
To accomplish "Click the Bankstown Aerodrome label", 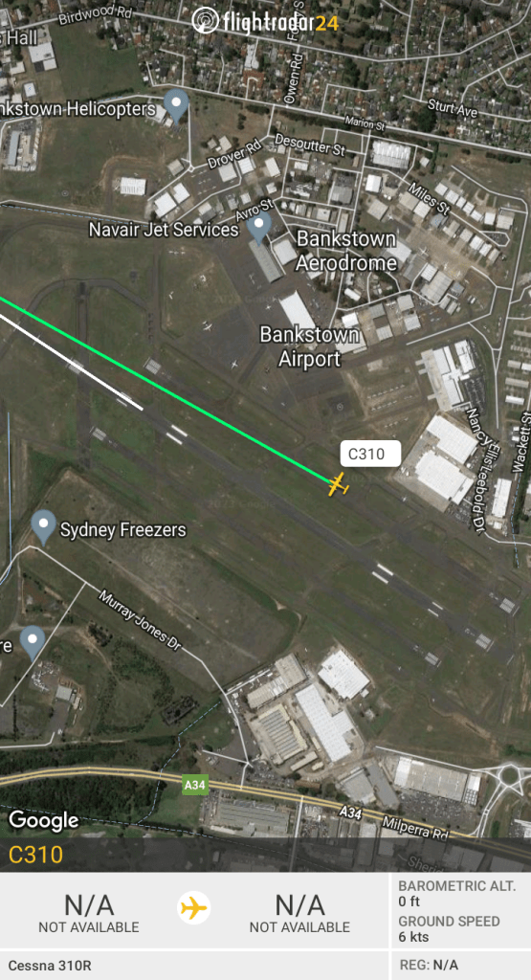I will [345, 251].
